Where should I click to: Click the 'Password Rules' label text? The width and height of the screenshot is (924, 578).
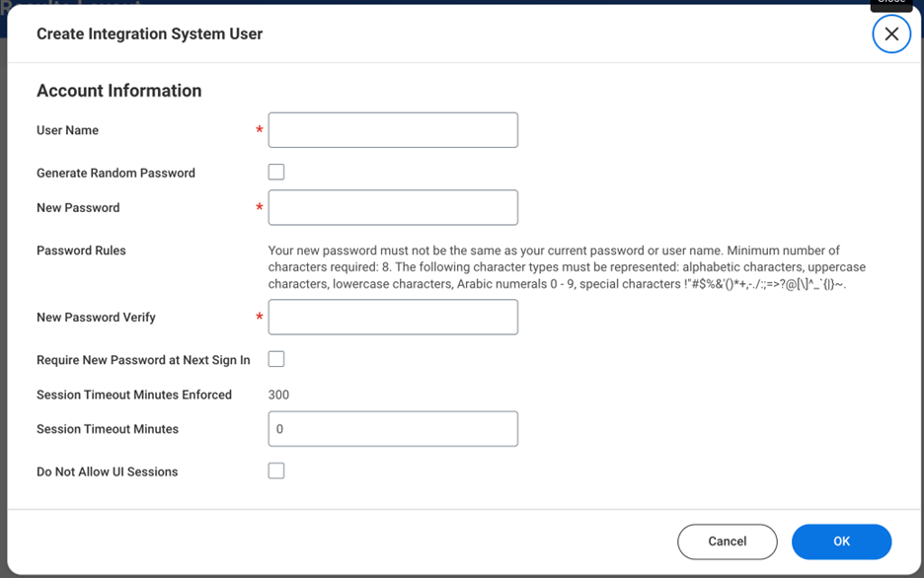81,251
